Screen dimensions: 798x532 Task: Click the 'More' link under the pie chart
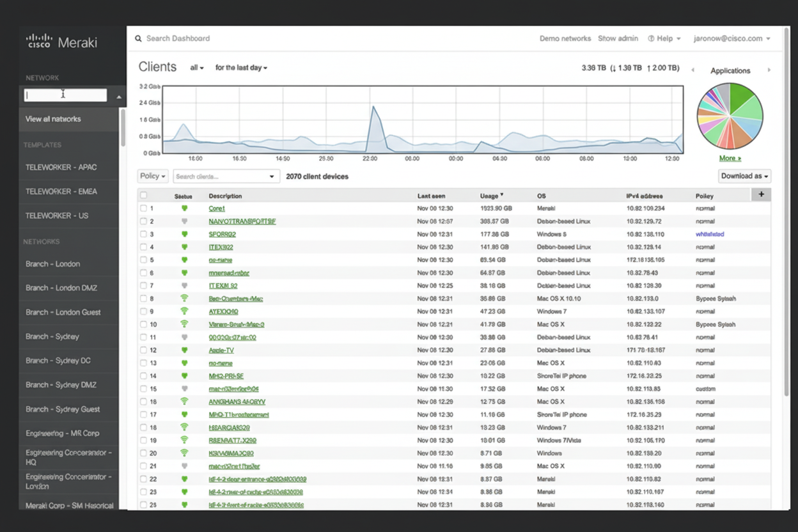tap(729, 158)
